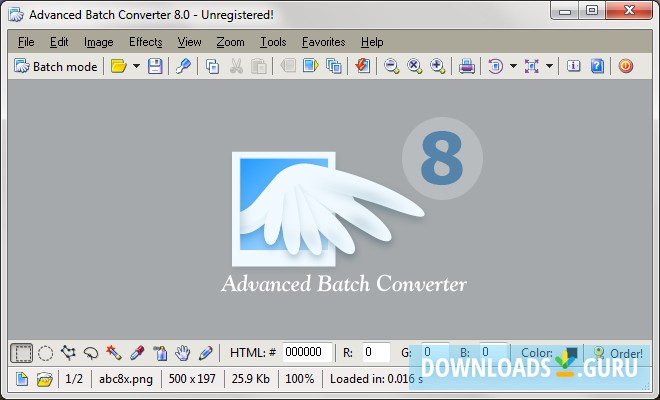Paste from clipboard icon

click(259, 66)
